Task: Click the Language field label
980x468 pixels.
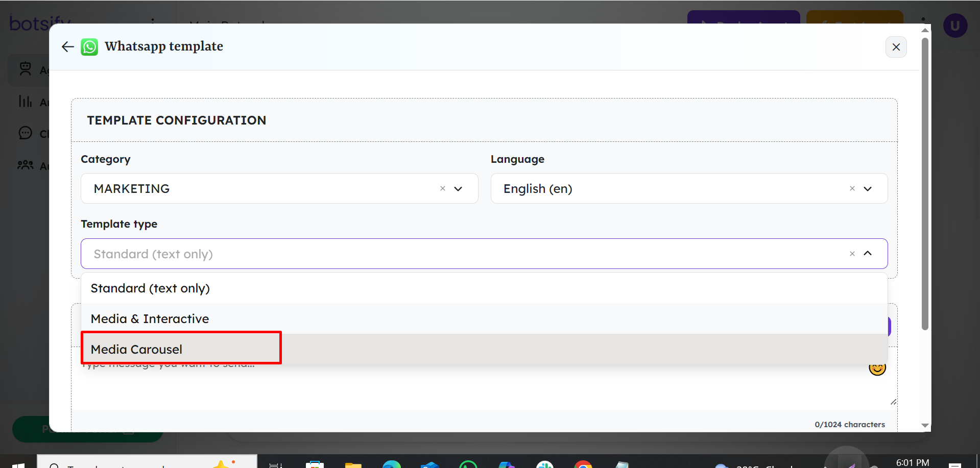Action: [517, 159]
